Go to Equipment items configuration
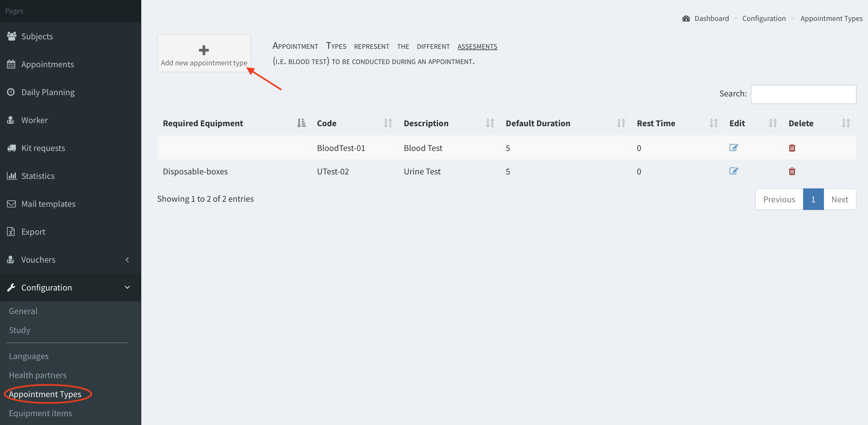Image resolution: width=868 pixels, height=425 pixels. click(41, 413)
